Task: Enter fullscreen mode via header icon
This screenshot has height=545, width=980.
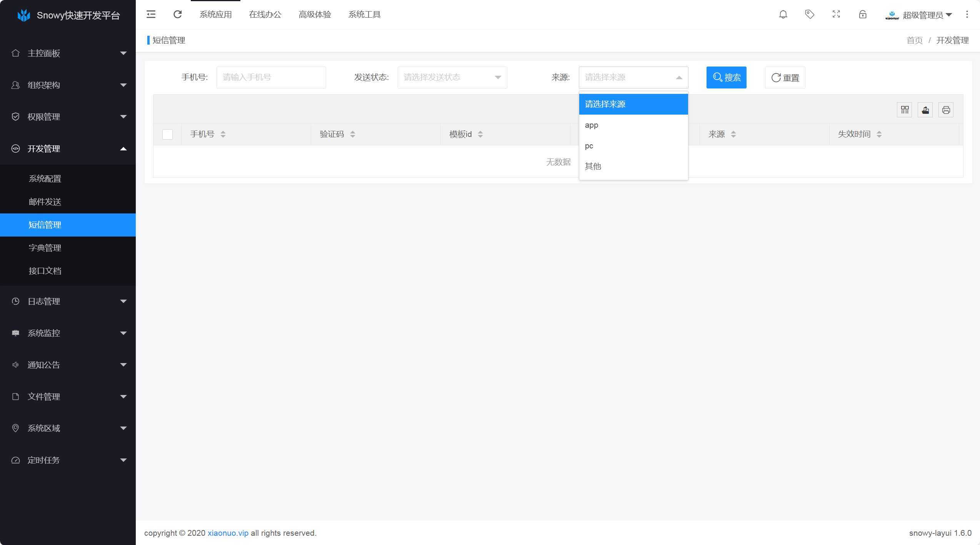Action: [x=836, y=15]
